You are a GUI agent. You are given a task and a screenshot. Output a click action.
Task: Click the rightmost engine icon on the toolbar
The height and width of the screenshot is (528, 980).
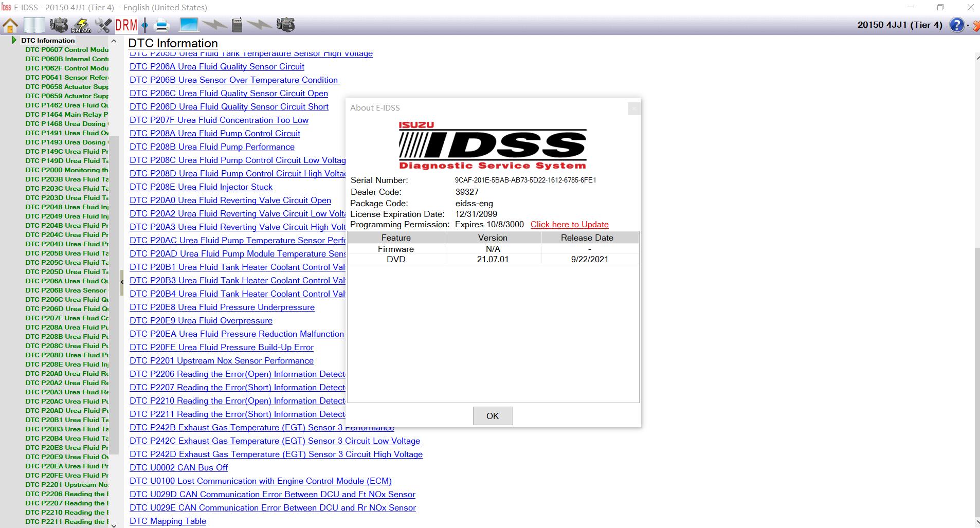(x=286, y=24)
